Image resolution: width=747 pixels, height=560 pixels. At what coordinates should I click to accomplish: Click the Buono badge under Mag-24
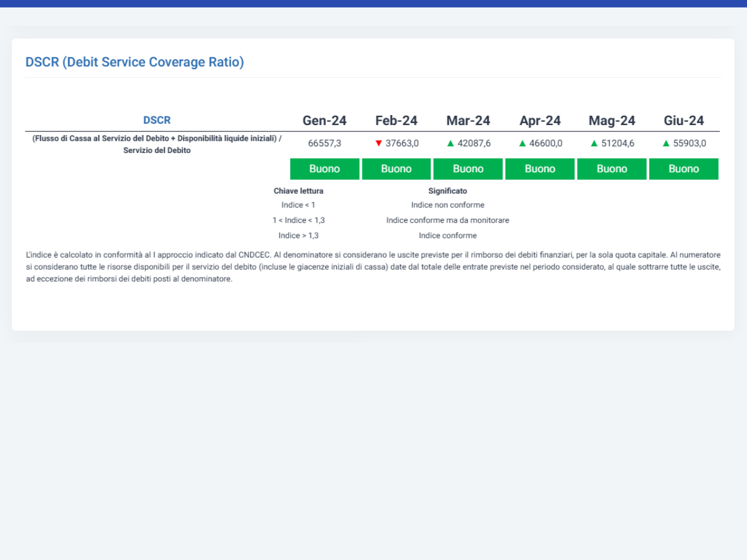(612, 169)
